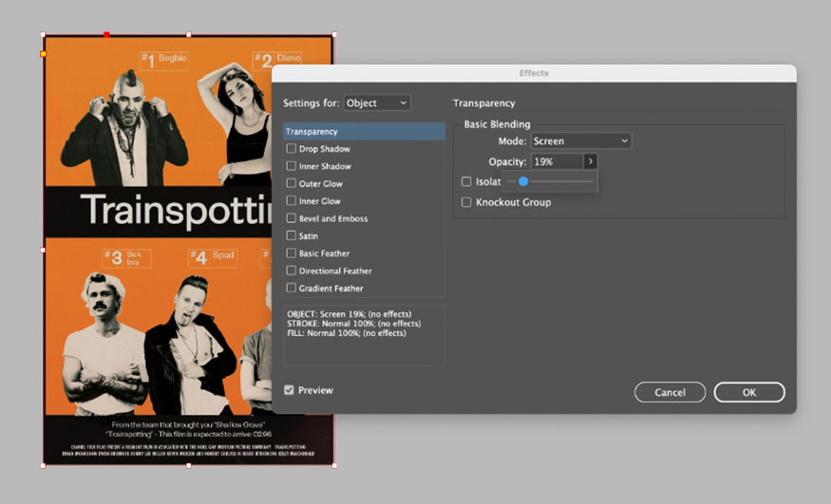Enable the Drop Shadow effect checkbox

tap(291, 149)
